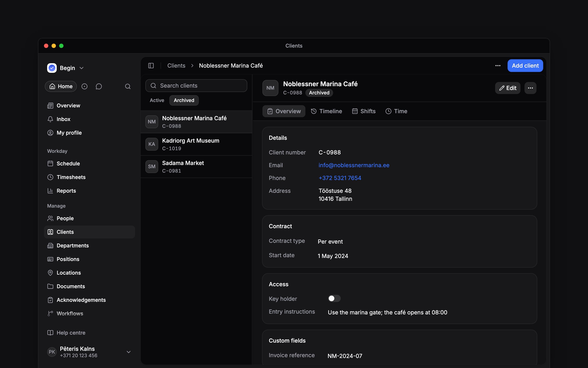588x368 pixels.
Task: Open the People section
Action: (89, 218)
